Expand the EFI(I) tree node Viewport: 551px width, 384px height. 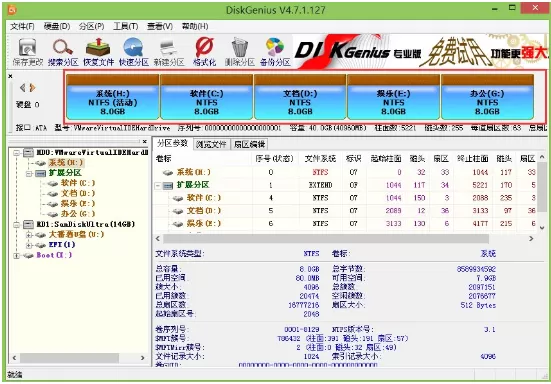(x=29, y=245)
